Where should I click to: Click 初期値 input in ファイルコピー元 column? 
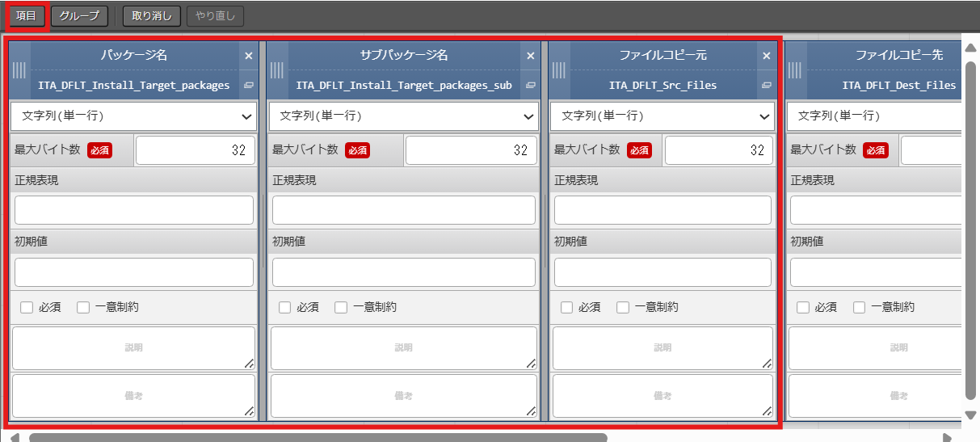click(x=662, y=272)
